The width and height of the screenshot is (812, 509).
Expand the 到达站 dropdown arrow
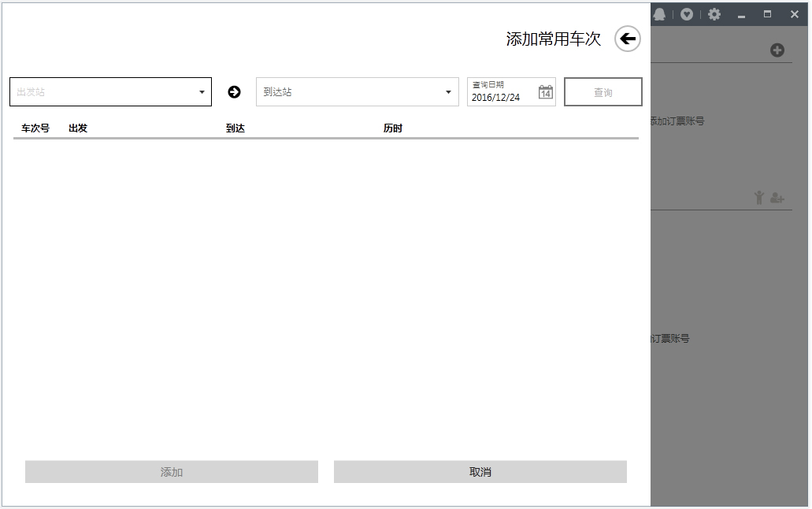point(448,92)
